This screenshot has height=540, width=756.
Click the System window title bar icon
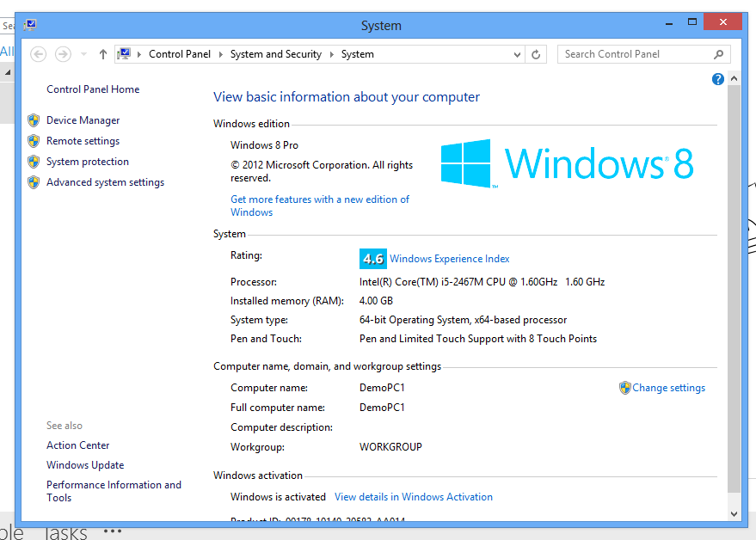(x=30, y=25)
